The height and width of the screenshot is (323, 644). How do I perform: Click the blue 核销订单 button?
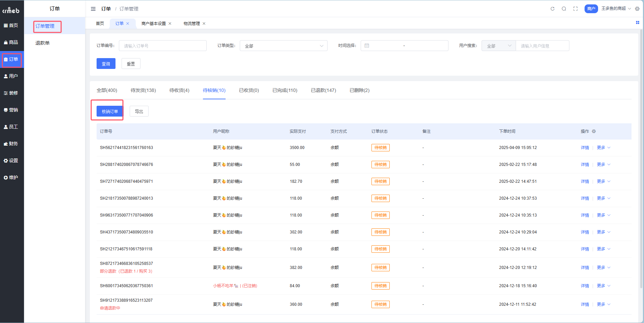point(110,111)
